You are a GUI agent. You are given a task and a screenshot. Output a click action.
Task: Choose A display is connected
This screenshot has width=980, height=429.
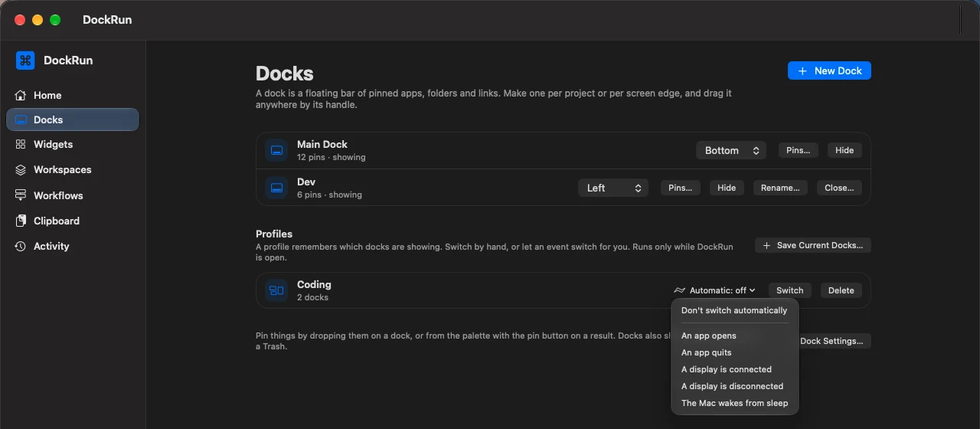[734, 369]
